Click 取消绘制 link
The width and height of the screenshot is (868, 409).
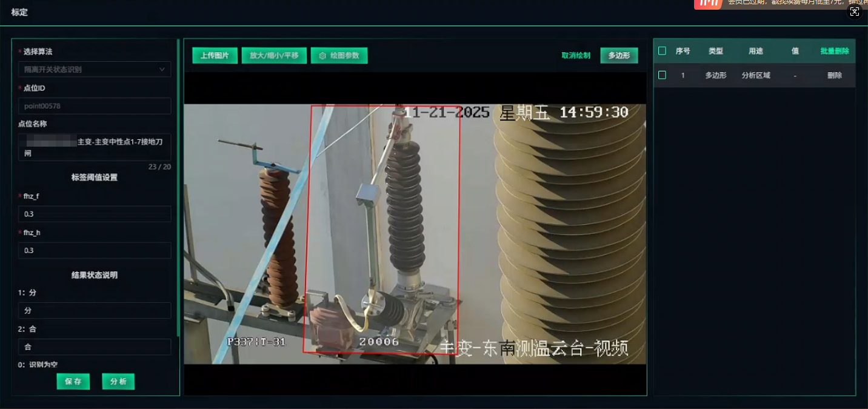pyautogui.click(x=576, y=56)
